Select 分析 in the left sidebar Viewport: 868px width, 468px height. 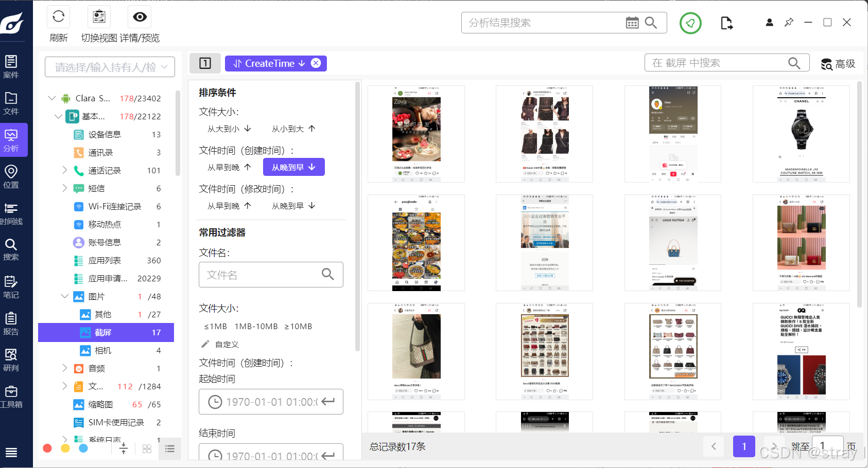(11, 140)
